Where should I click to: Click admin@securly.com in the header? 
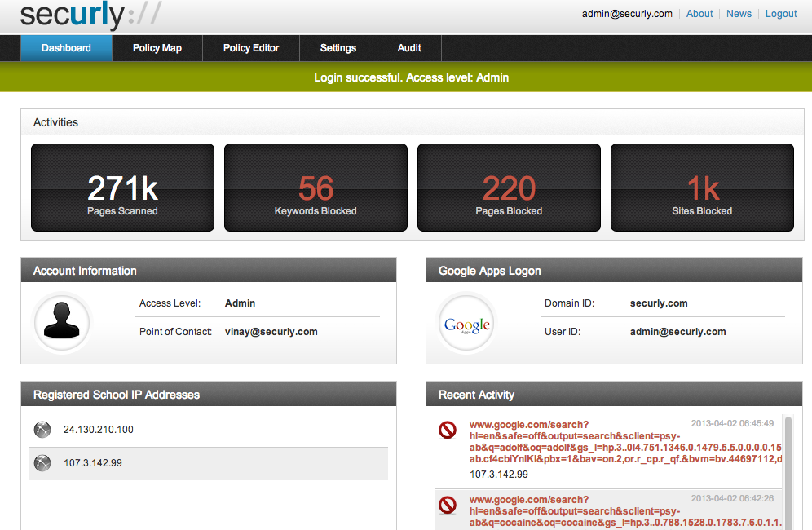(x=627, y=14)
